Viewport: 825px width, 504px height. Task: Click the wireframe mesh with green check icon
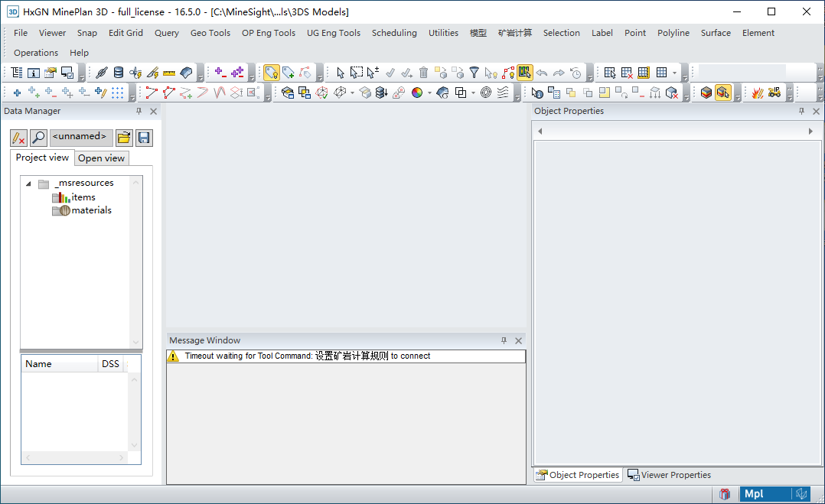321,93
